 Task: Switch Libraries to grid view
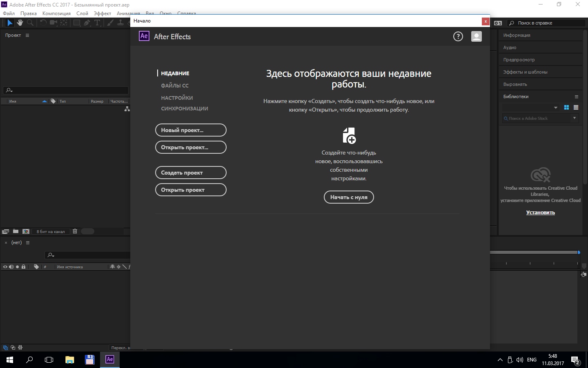[x=566, y=108]
